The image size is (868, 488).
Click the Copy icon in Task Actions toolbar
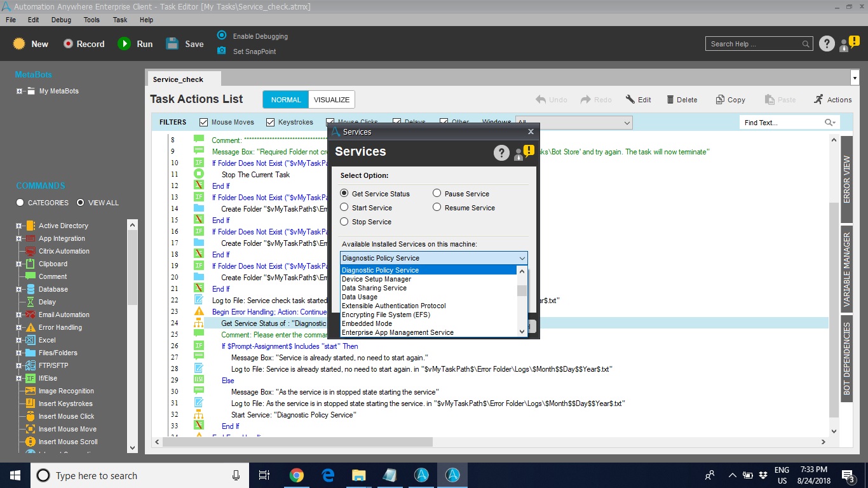[x=720, y=100]
